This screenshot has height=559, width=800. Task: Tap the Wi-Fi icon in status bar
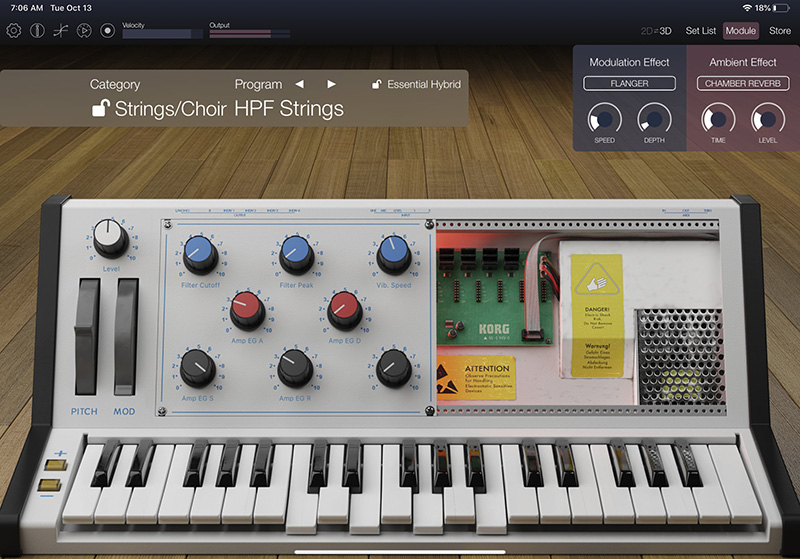click(747, 8)
